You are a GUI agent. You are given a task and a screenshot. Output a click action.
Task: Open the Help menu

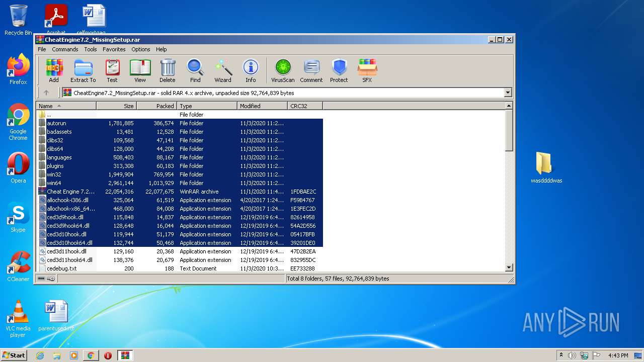[161, 49]
